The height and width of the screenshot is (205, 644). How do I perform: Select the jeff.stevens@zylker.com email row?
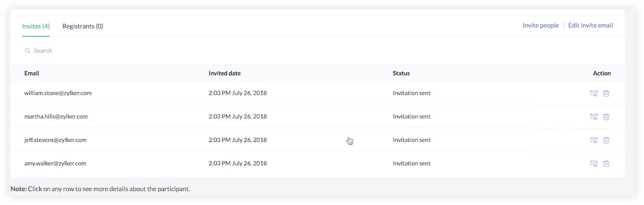[55, 140]
